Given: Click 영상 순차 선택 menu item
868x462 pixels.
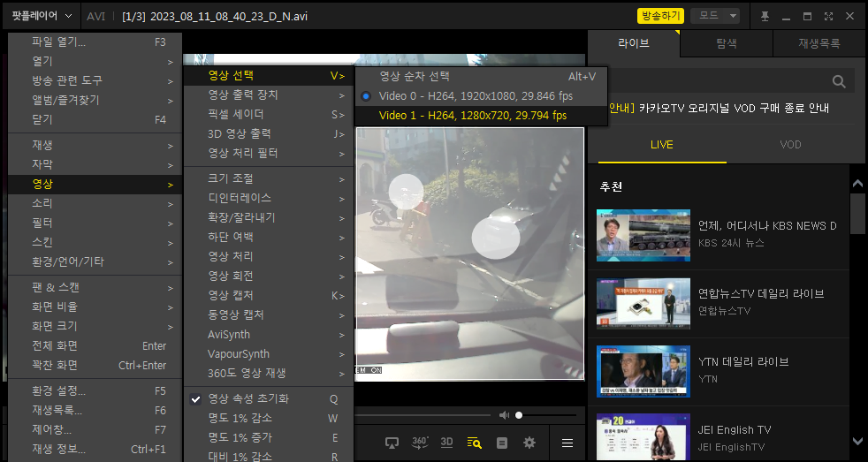Looking at the screenshot, I should [481, 76].
